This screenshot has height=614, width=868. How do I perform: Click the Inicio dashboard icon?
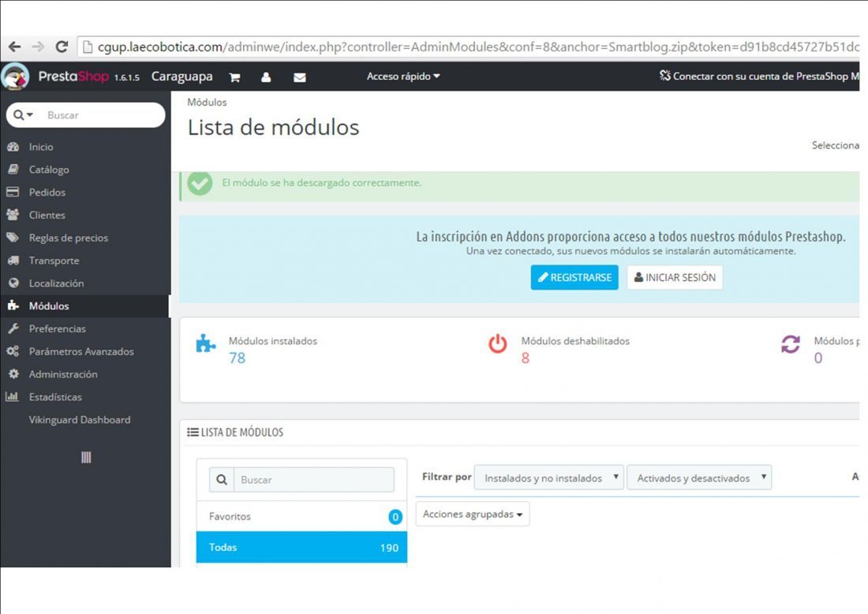pos(13,147)
